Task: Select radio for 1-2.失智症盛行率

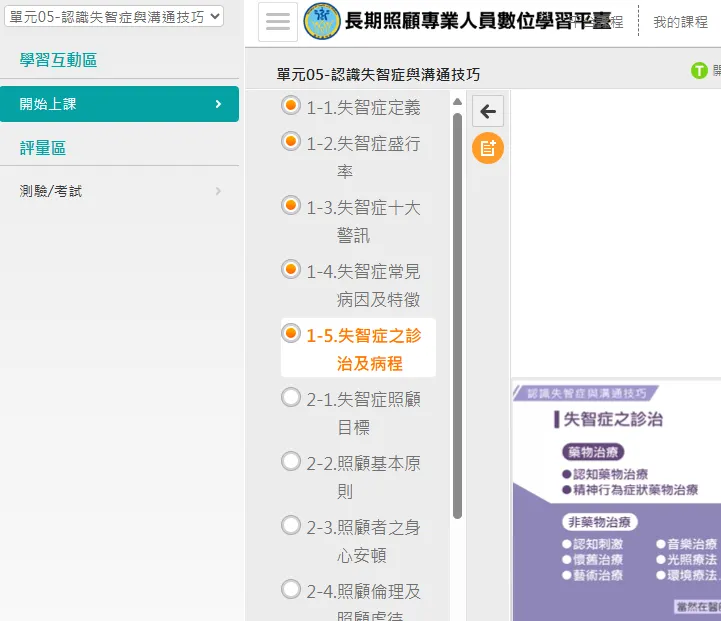Action: click(x=291, y=141)
